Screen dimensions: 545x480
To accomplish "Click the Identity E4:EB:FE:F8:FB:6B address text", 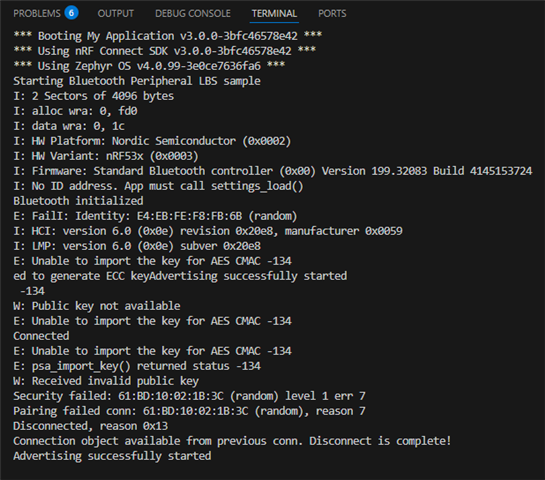I will (189, 216).
